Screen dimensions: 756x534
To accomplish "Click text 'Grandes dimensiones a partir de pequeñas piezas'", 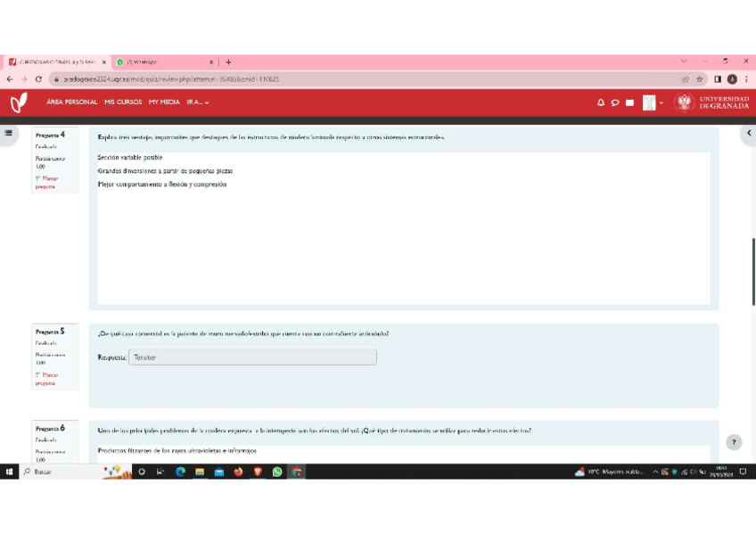I will tap(166, 171).
